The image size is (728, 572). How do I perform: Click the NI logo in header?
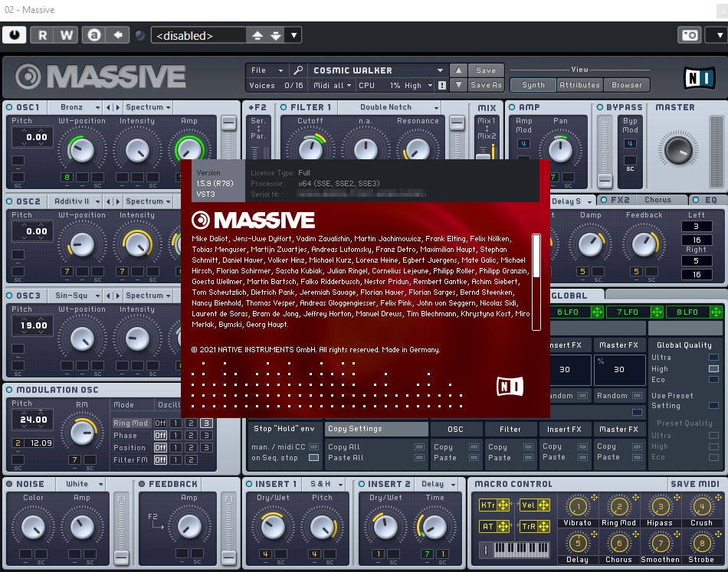click(x=700, y=78)
